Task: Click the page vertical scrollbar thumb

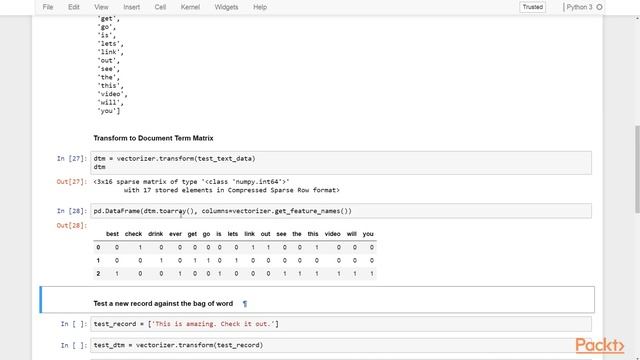Action: [x=637, y=169]
